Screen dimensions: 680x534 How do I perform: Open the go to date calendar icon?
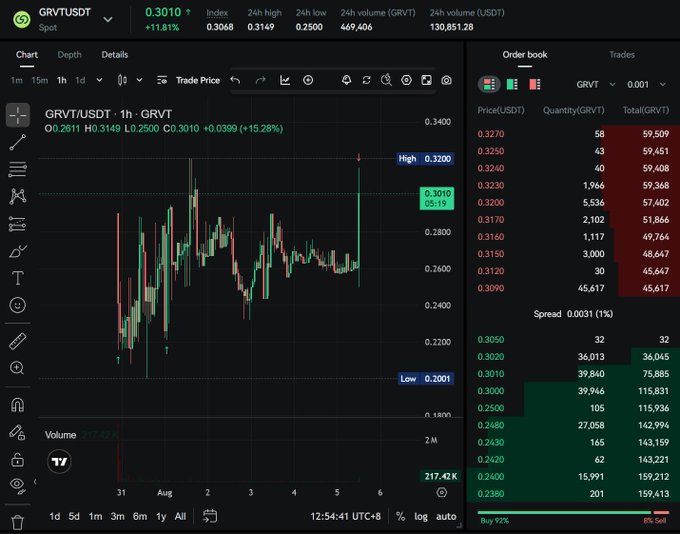pos(210,516)
